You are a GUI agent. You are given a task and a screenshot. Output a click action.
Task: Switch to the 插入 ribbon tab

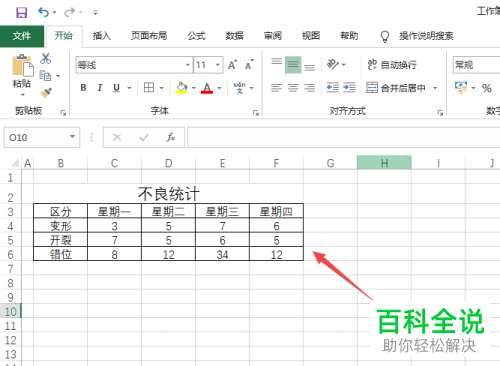(x=102, y=36)
